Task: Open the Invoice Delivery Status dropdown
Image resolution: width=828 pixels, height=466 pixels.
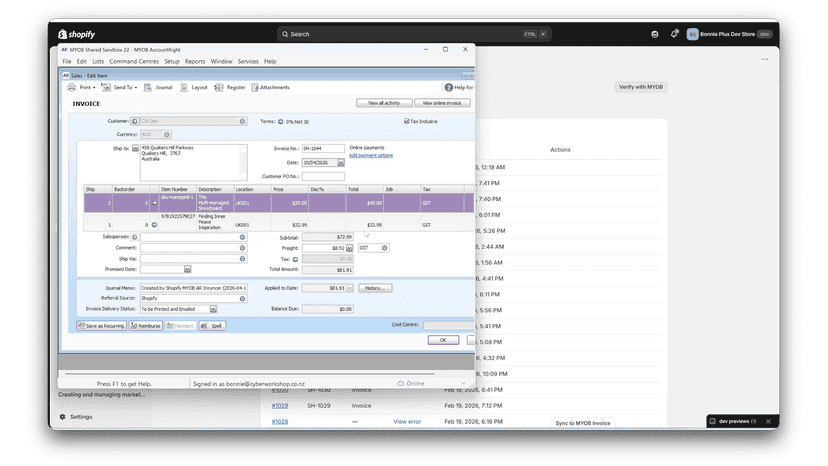Action: [x=213, y=309]
